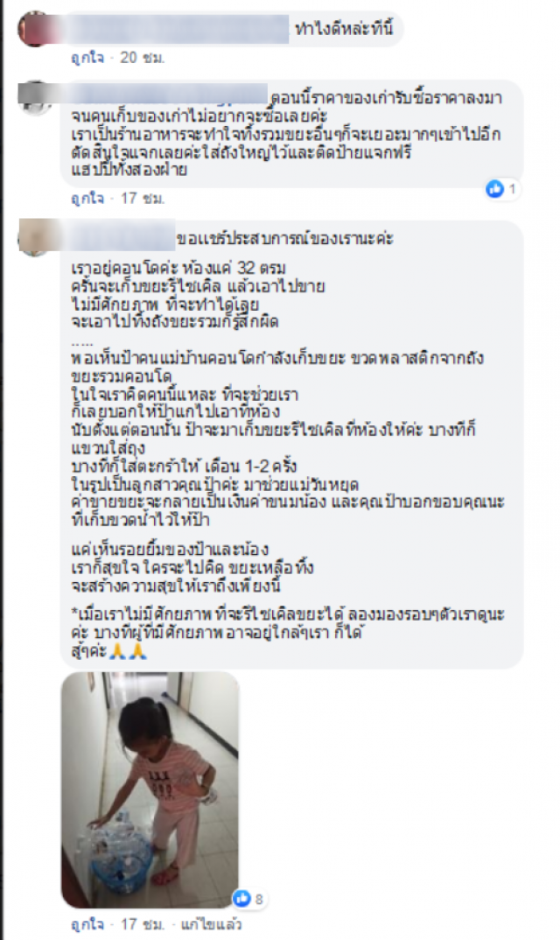This screenshot has height=940, width=560.
Task: Click the condo recycling story comment text
Action: [288, 444]
